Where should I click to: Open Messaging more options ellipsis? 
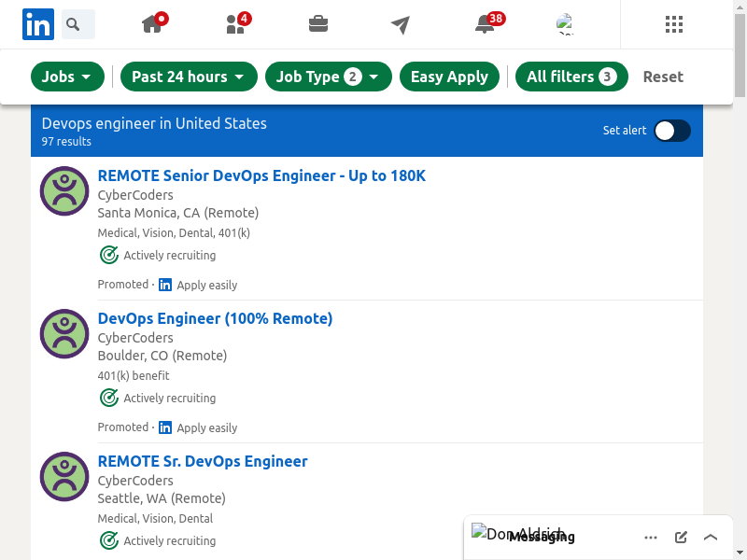[x=651, y=537]
